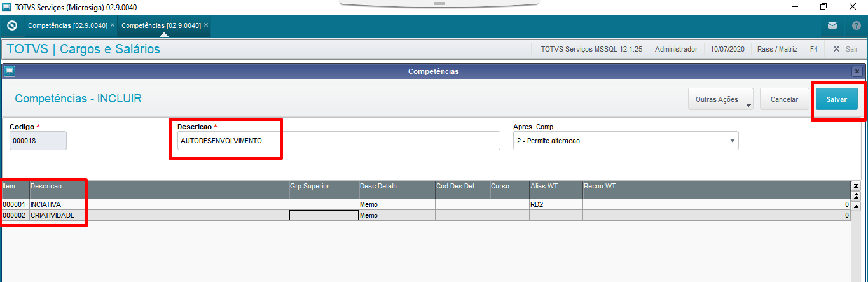Click the Cancelar button
The image size is (868, 282).
click(x=784, y=99)
